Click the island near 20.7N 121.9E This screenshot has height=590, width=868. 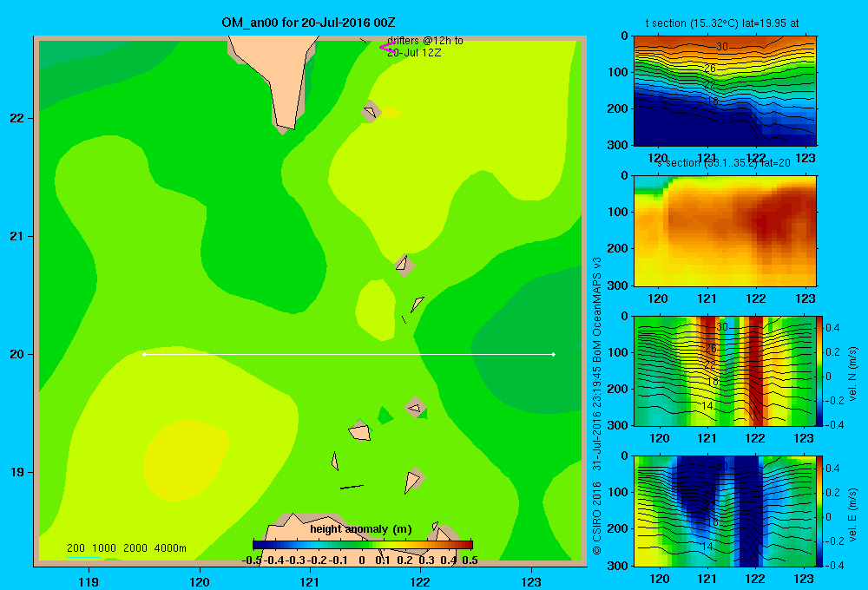click(x=404, y=265)
